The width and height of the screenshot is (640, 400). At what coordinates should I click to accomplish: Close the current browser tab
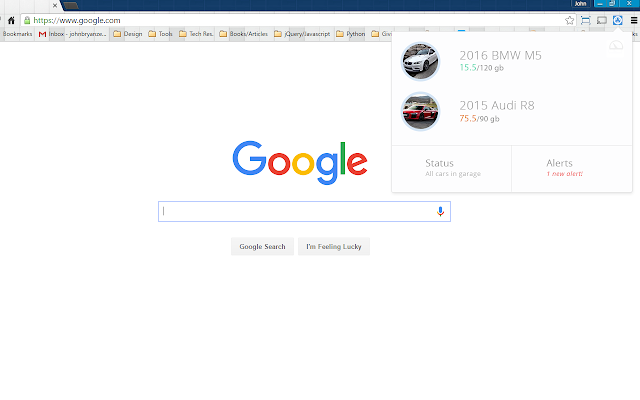[55, 5]
